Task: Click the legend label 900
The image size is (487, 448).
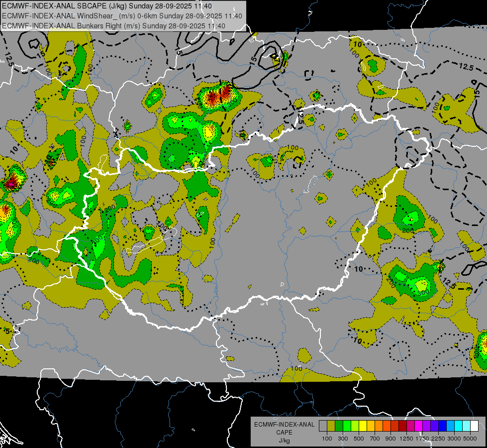Action: [x=390, y=439]
